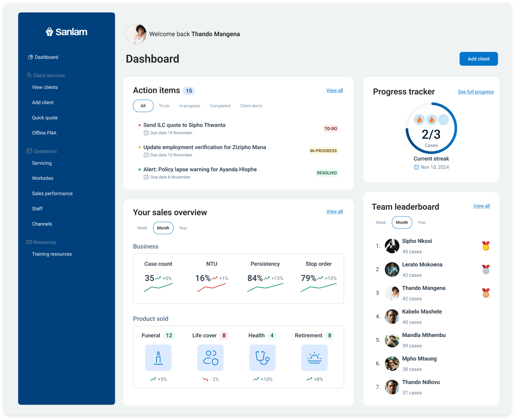Image resolution: width=515 pixels, height=420 pixels.
Task: Click the first flame streak icon
Action: [x=419, y=120]
